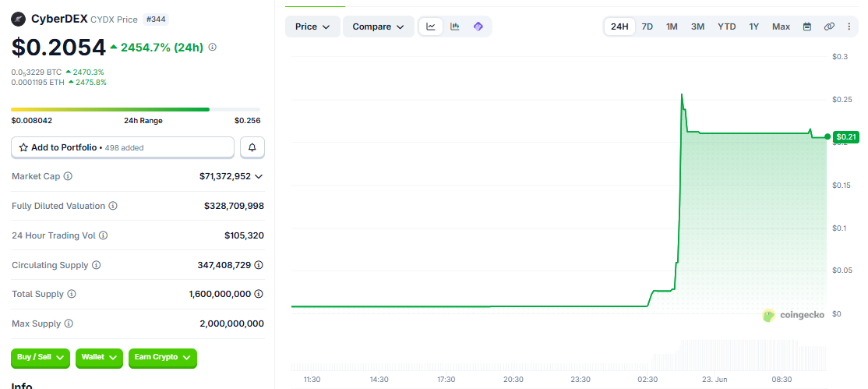Open the calendar date range picker
868x389 pixels.
[807, 27]
